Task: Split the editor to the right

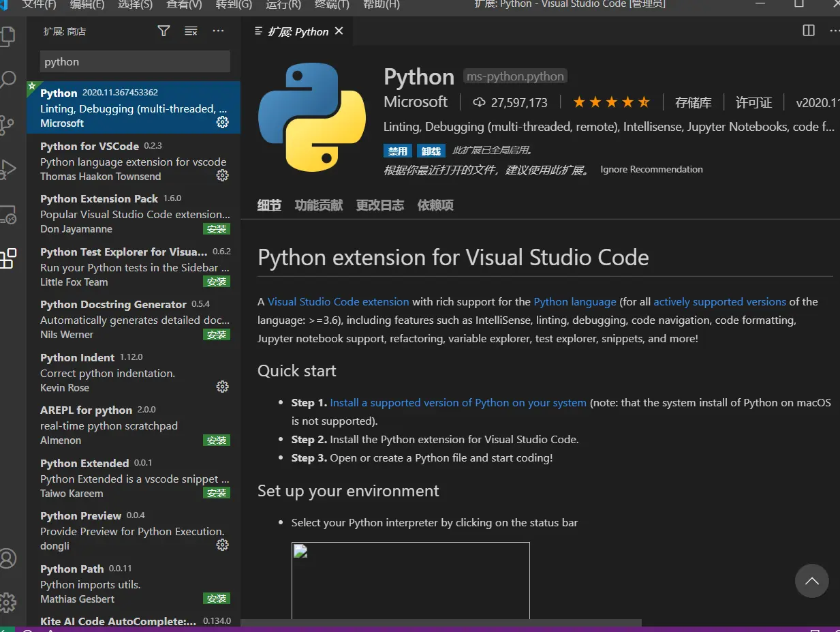Action: click(x=809, y=31)
